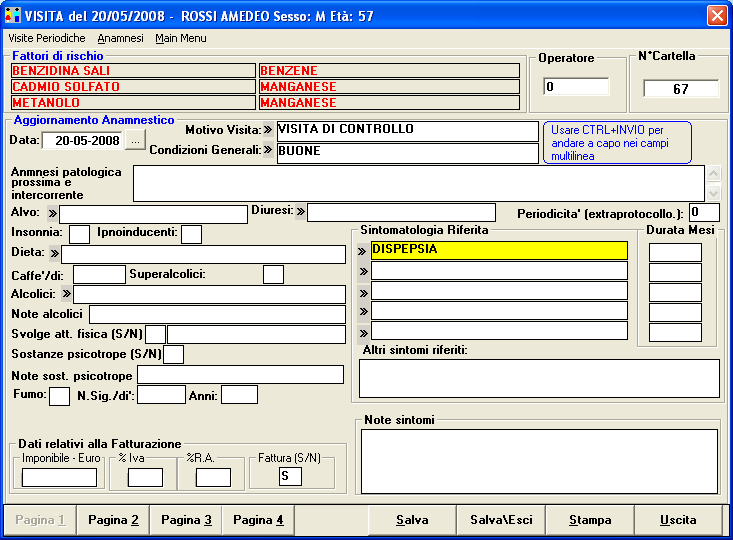
Task: Click the Data field 20-05-2008
Action: (82, 141)
